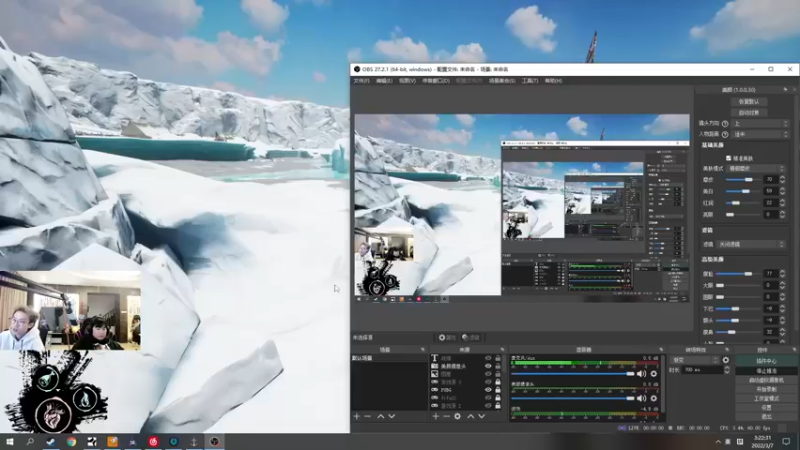
Task: Click the 工作室模式 studio mode button
Action: pos(766,398)
